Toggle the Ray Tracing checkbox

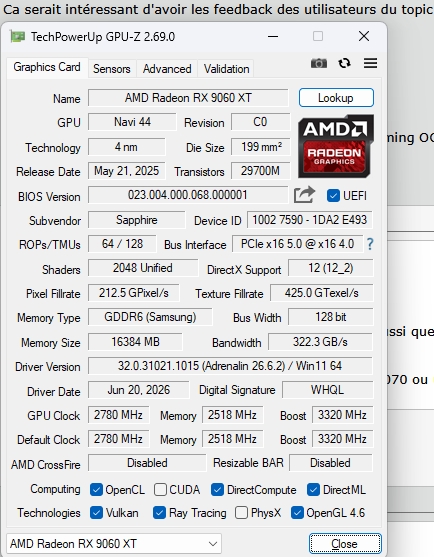[159, 513]
